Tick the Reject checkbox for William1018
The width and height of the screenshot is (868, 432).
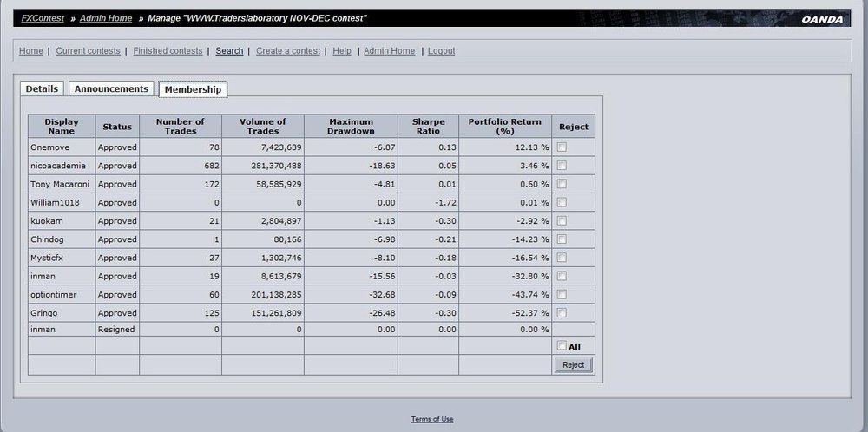pyautogui.click(x=562, y=202)
